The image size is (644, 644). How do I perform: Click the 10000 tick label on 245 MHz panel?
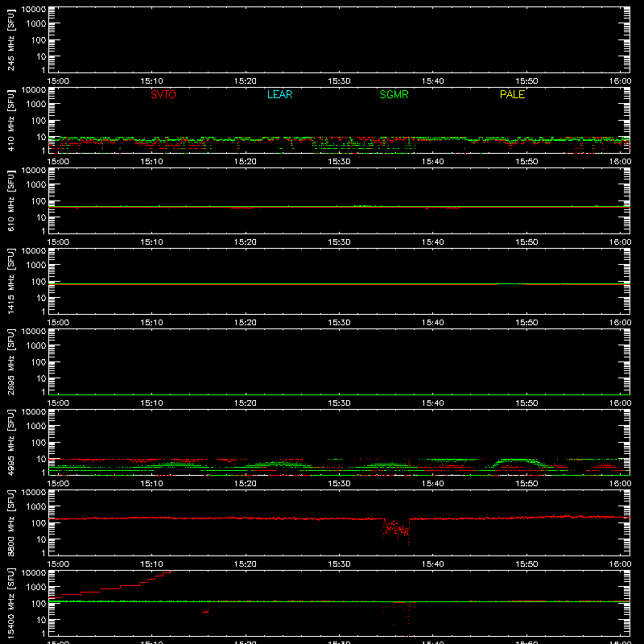tap(34, 10)
